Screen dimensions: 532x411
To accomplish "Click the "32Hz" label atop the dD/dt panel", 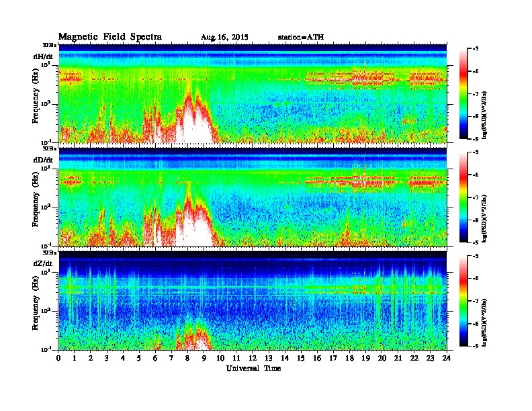I will (x=50, y=148).
